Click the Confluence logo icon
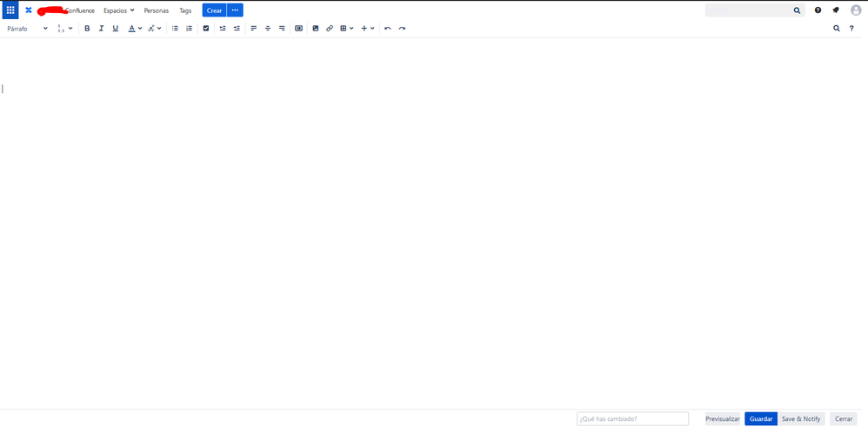The height and width of the screenshot is (427, 868). click(x=29, y=10)
